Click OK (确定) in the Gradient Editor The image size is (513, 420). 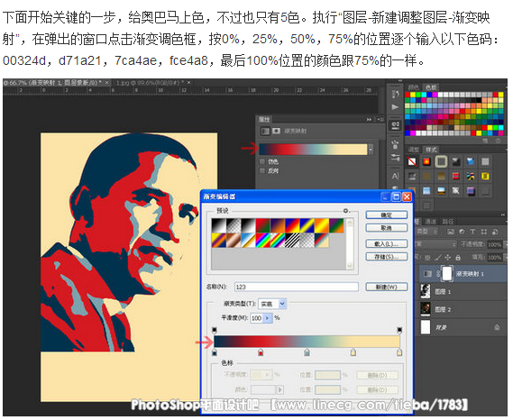[x=387, y=215]
